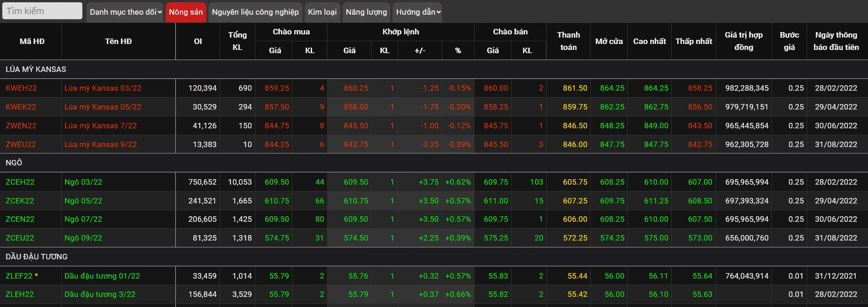The height and width of the screenshot is (307, 868).
Task: Click the Thanh toán column header
Action: [568, 41]
